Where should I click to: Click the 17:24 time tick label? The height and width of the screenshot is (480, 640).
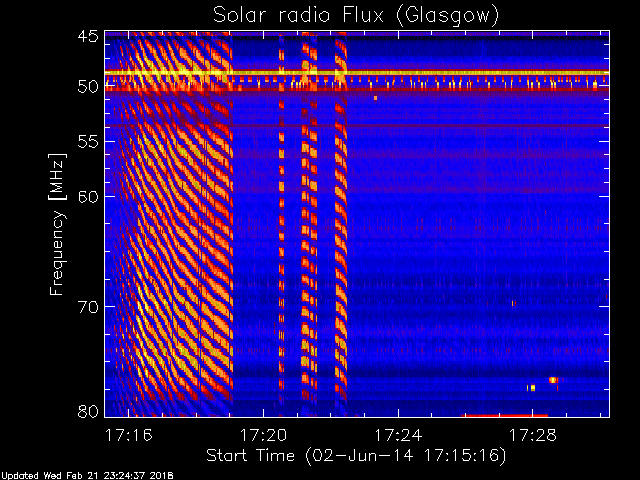point(398,435)
